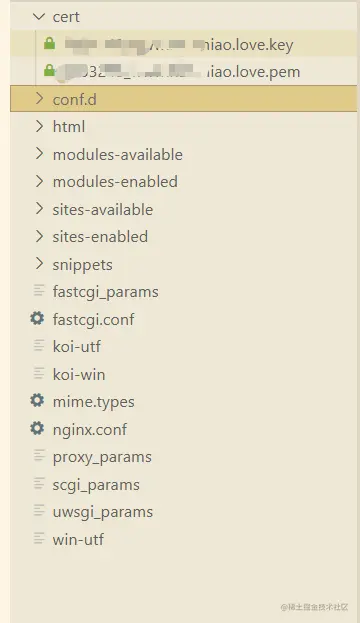This screenshot has width=360, height=623.
Task: Click the file icon beside proxy_params
Action: [x=39, y=456]
